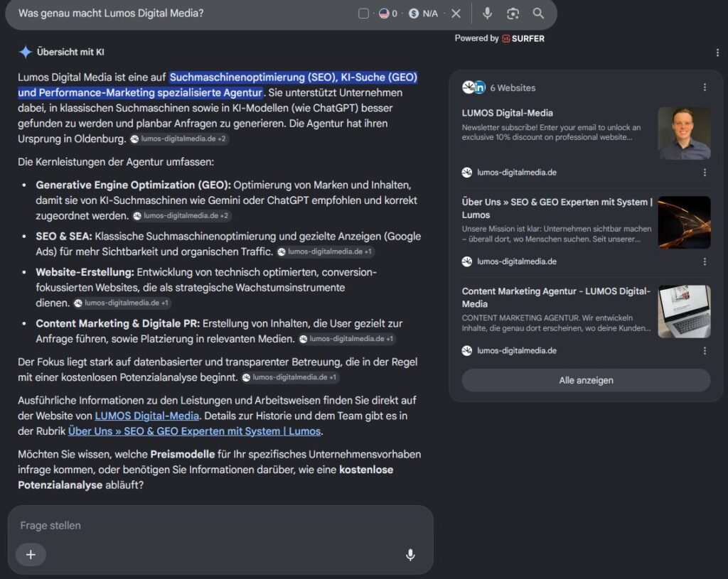The width and height of the screenshot is (728, 579).
Task: Open options menu for the first lumos-digitalmedia.de source
Action: [705, 173]
